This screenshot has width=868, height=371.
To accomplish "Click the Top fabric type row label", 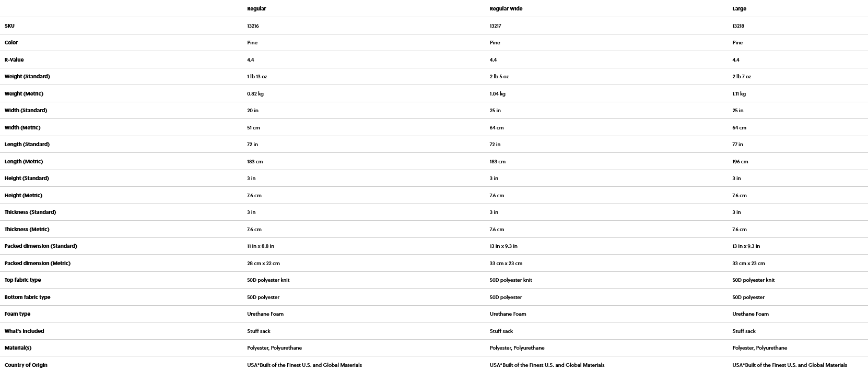I will [22, 280].
